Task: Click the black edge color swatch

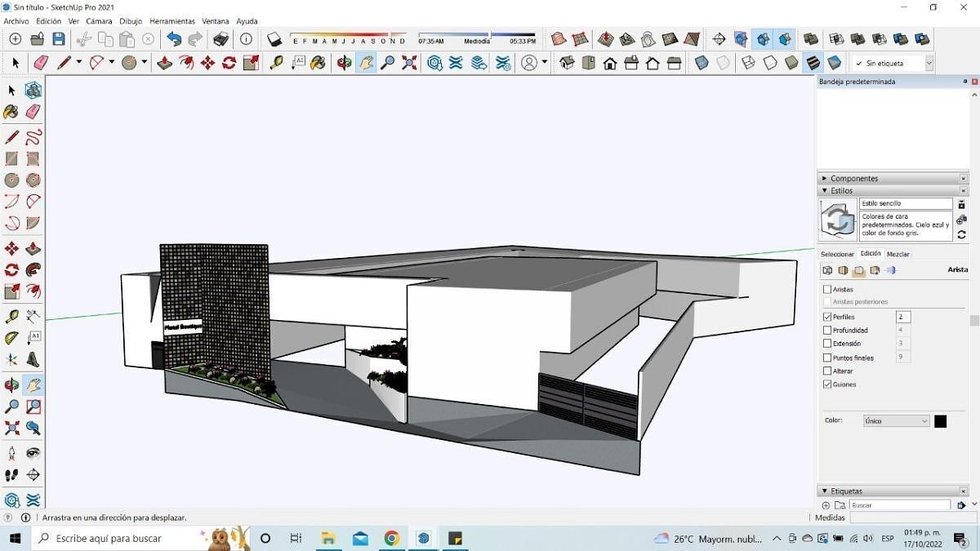Action: coord(940,421)
